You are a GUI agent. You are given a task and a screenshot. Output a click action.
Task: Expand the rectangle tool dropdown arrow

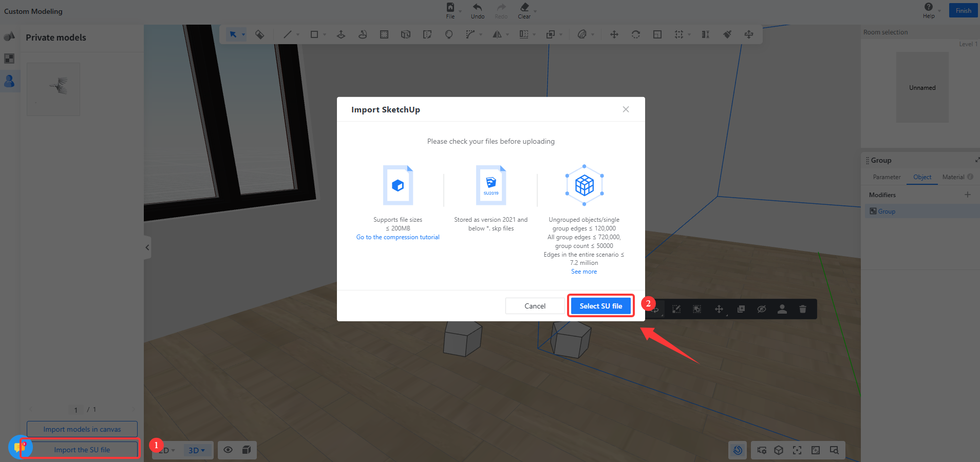tap(325, 35)
